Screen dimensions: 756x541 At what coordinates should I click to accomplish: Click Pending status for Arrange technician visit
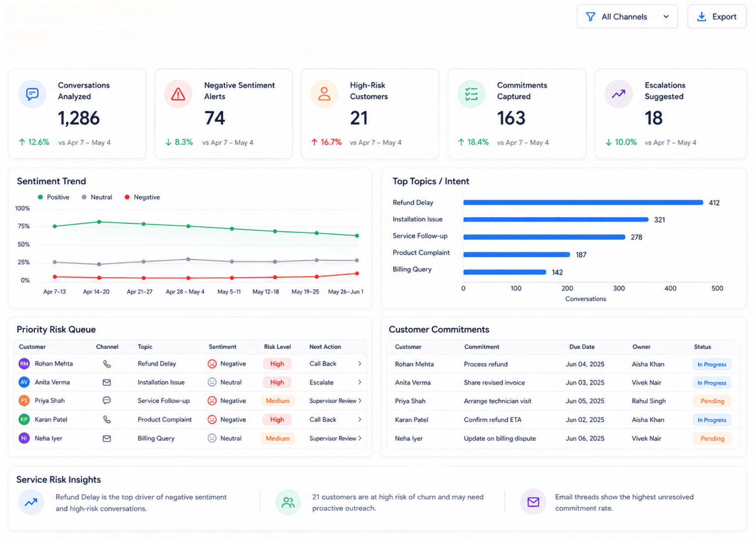(712, 401)
